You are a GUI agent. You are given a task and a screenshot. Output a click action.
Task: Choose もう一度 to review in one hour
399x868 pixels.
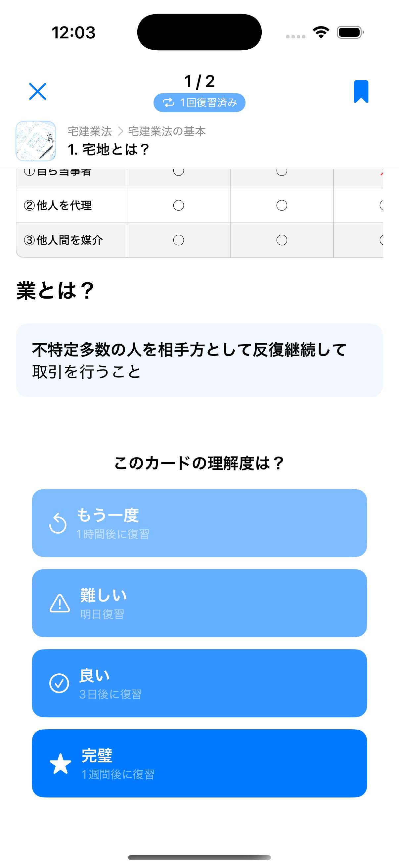pyautogui.click(x=199, y=523)
